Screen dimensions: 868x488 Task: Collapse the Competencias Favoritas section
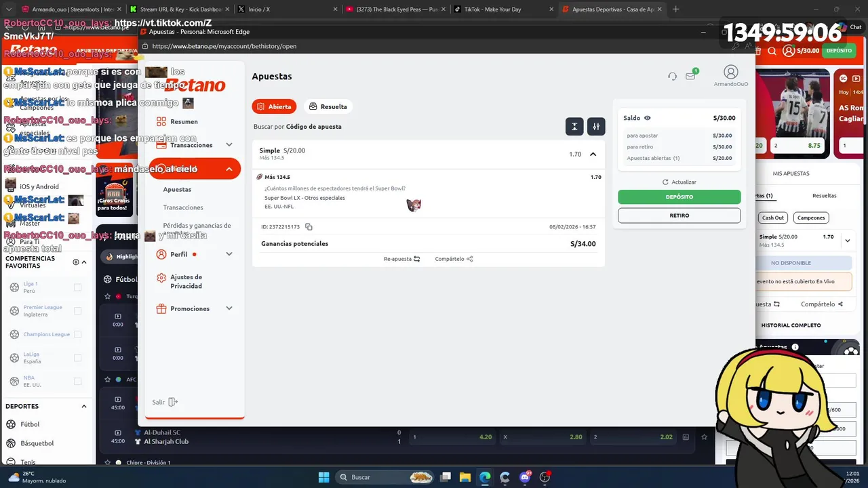pos(85,262)
